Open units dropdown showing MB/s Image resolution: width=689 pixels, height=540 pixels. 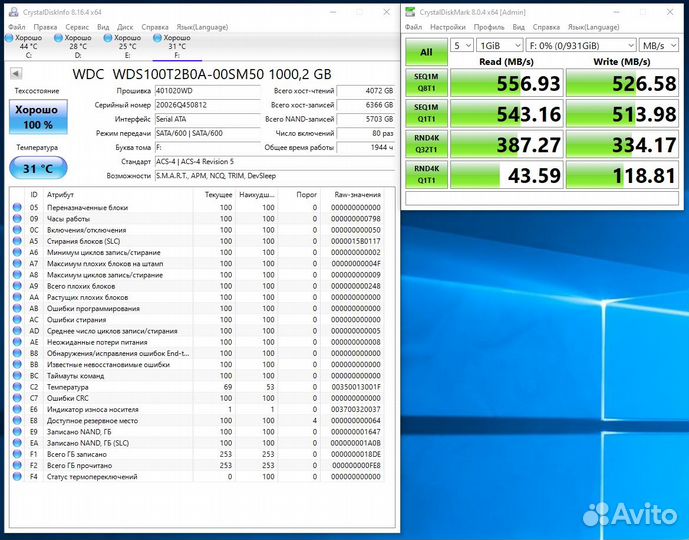click(x=658, y=46)
